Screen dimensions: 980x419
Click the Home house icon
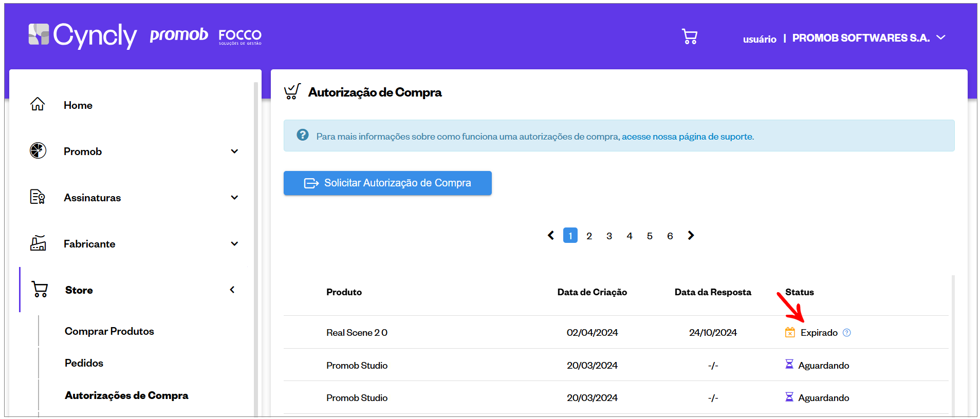coord(38,104)
